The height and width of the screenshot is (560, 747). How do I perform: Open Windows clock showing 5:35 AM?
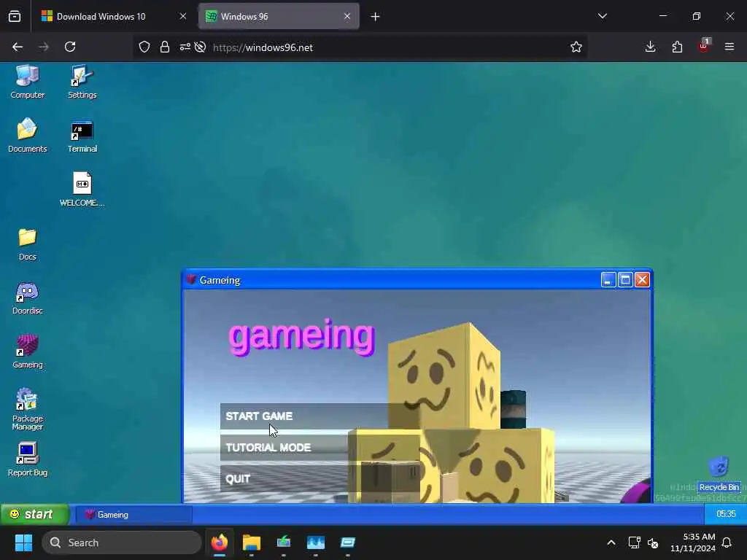coord(693,542)
